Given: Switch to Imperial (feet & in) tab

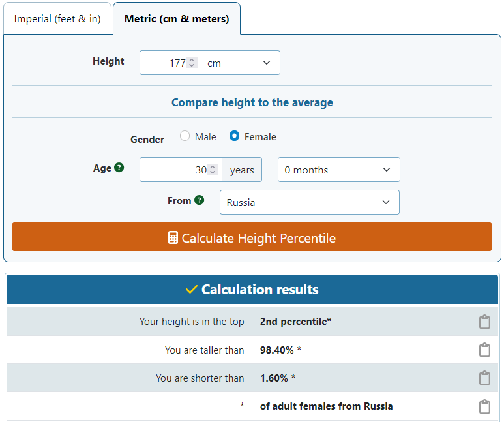Looking at the screenshot, I should (x=57, y=19).
